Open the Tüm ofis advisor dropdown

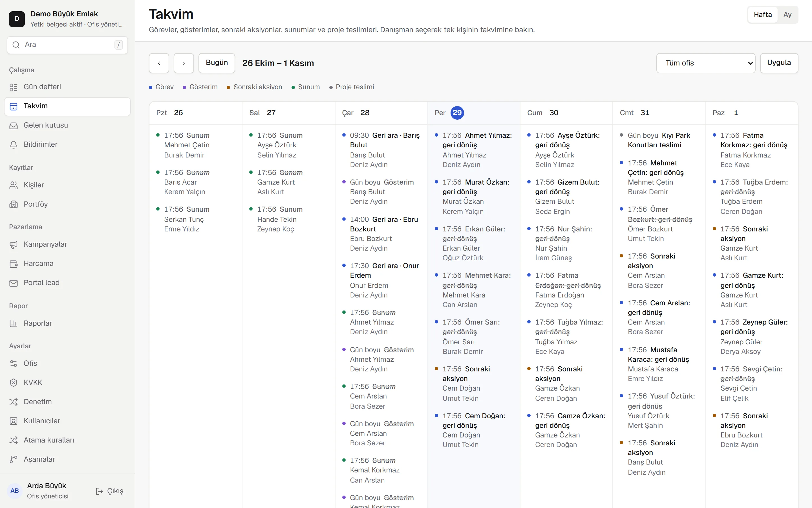coord(706,63)
